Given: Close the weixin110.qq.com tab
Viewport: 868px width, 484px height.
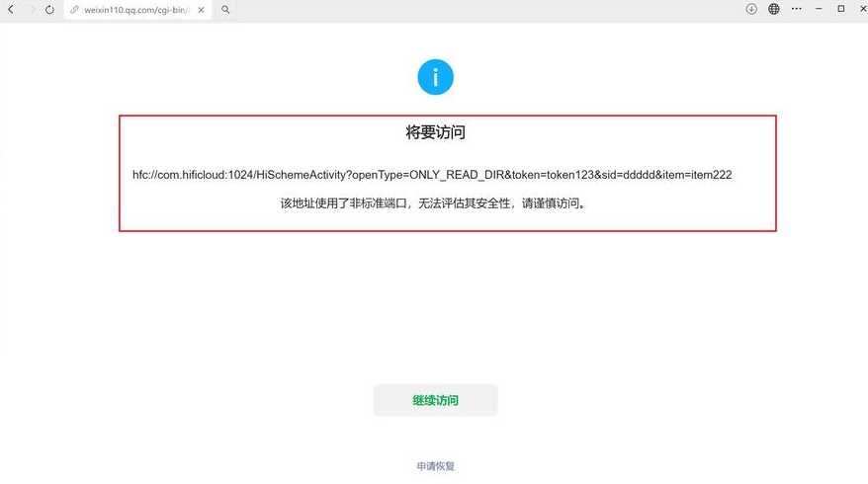Looking at the screenshot, I should pyautogui.click(x=201, y=10).
